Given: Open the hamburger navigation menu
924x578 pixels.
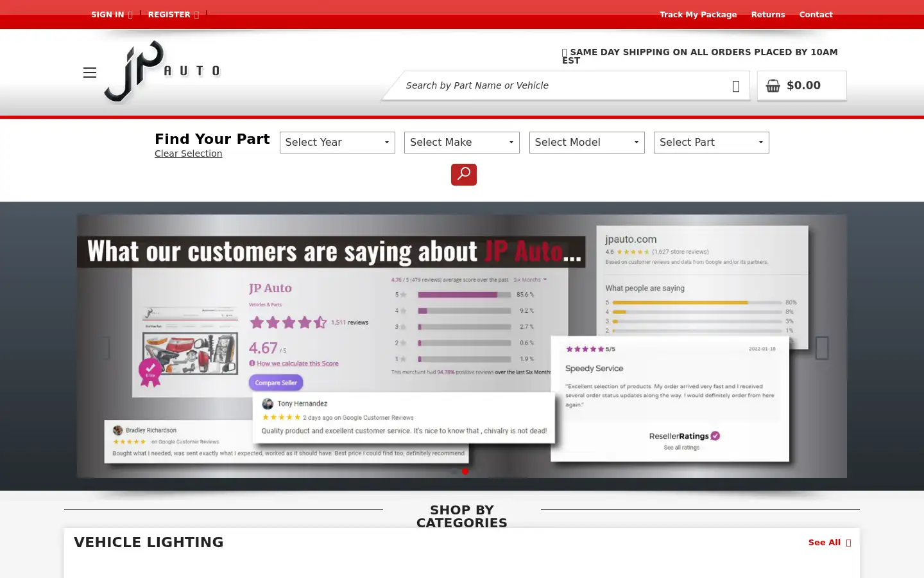Looking at the screenshot, I should pyautogui.click(x=90, y=73).
